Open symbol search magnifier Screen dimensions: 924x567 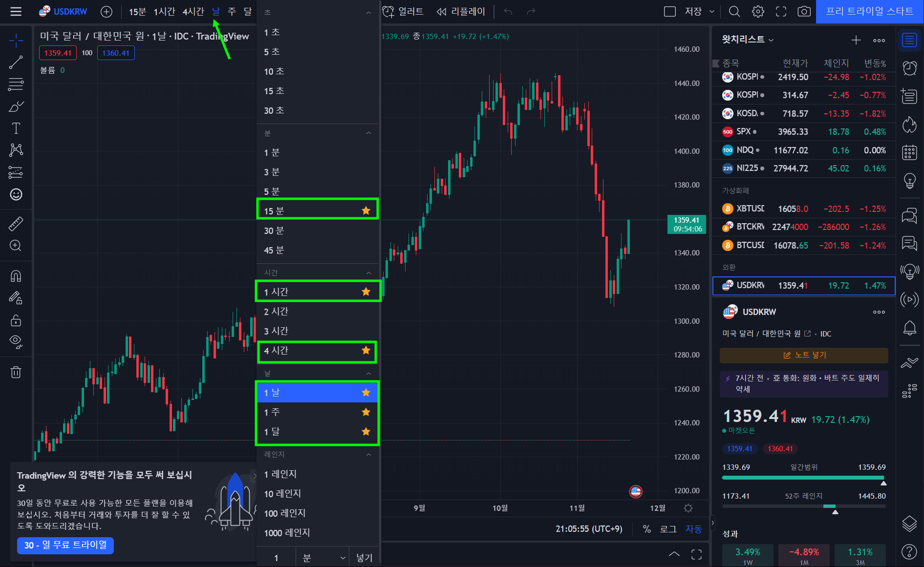(x=734, y=11)
